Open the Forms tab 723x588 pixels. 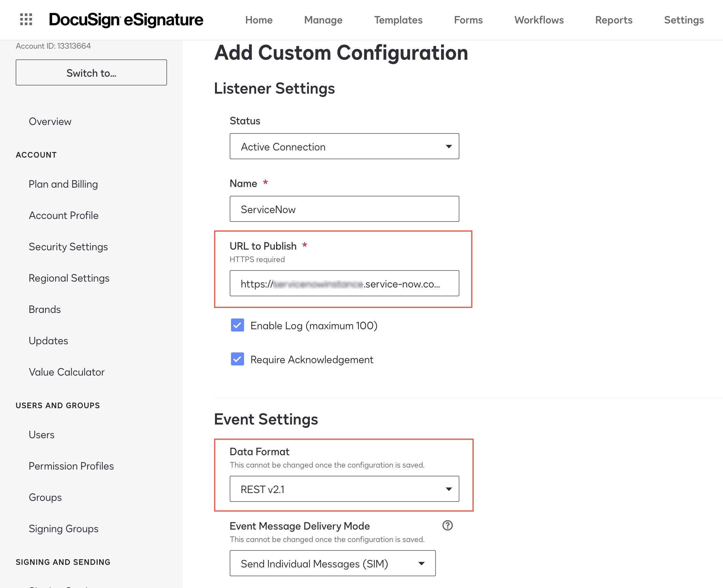468,20
